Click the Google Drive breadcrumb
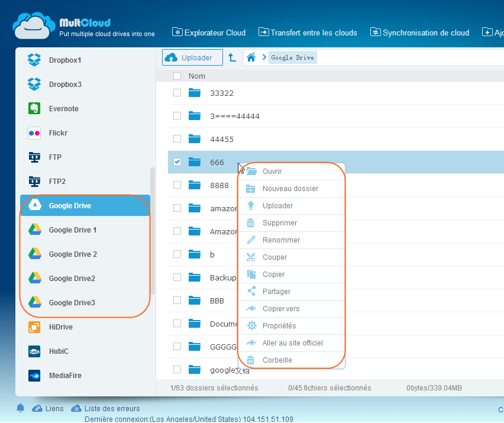Screen dimensions: 504x423 coord(292,57)
